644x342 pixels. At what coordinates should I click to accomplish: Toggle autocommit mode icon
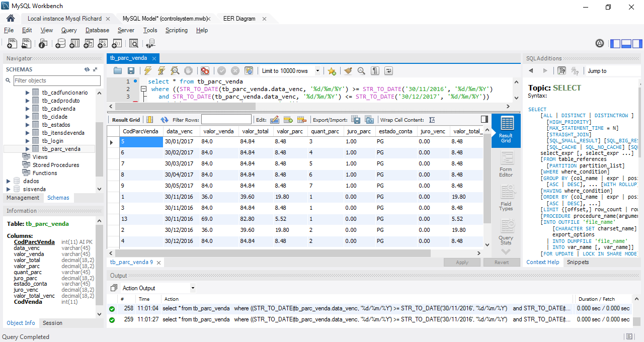[249, 71]
